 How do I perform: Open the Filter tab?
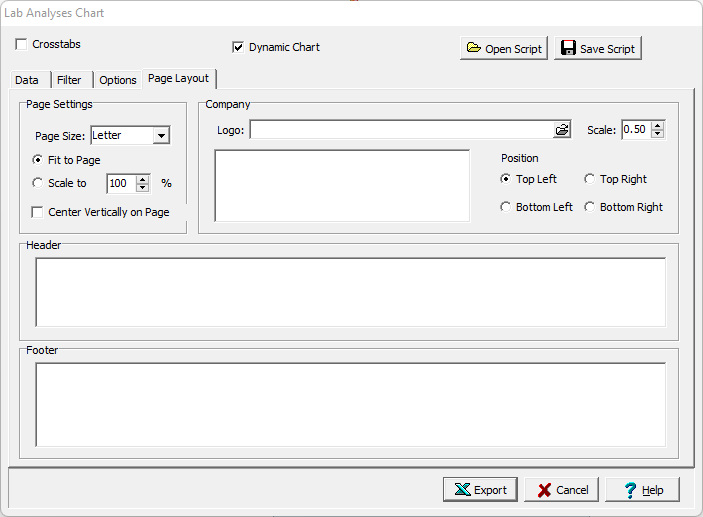(x=69, y=80)
